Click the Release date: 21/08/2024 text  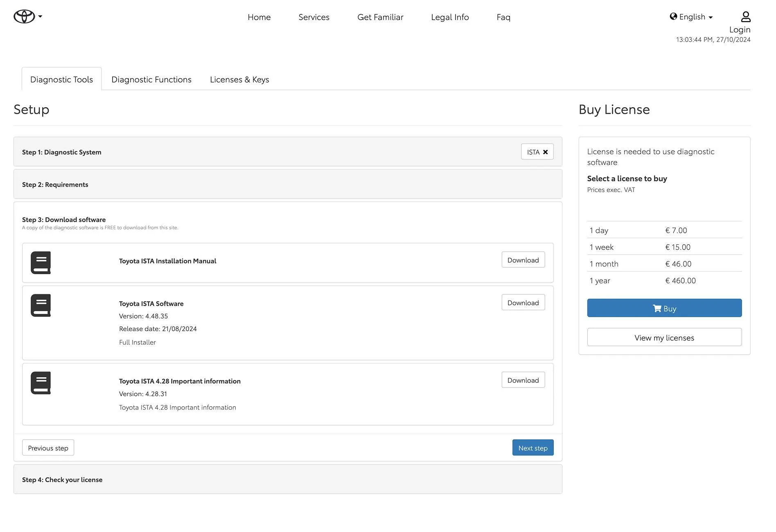coord(158,329)
